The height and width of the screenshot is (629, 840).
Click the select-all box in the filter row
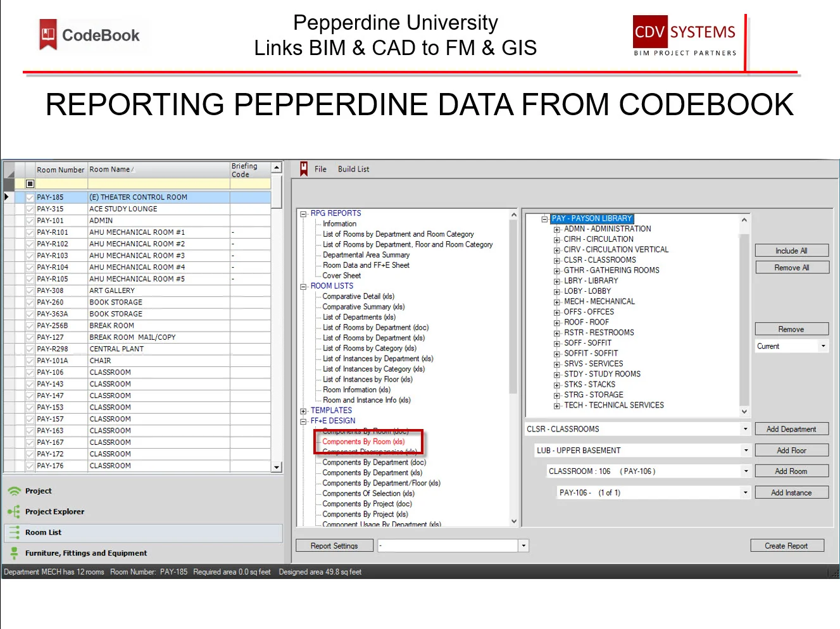[30, 184]
